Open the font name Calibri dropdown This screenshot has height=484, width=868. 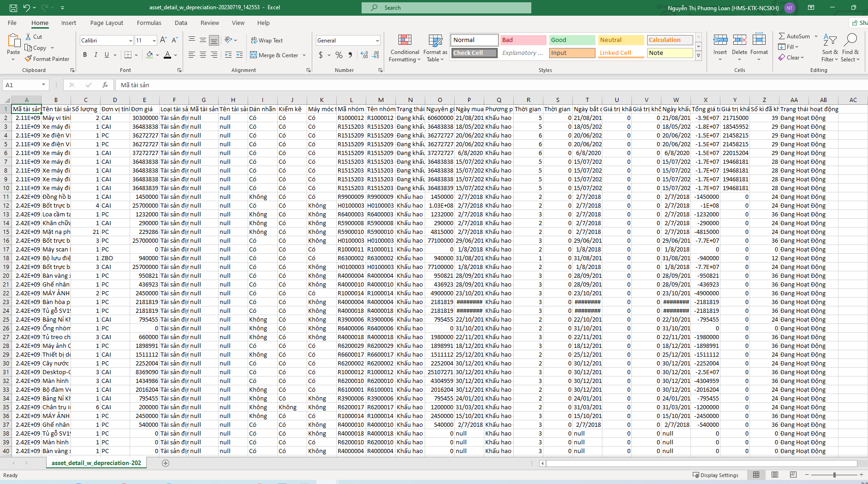tap(131, 41)
